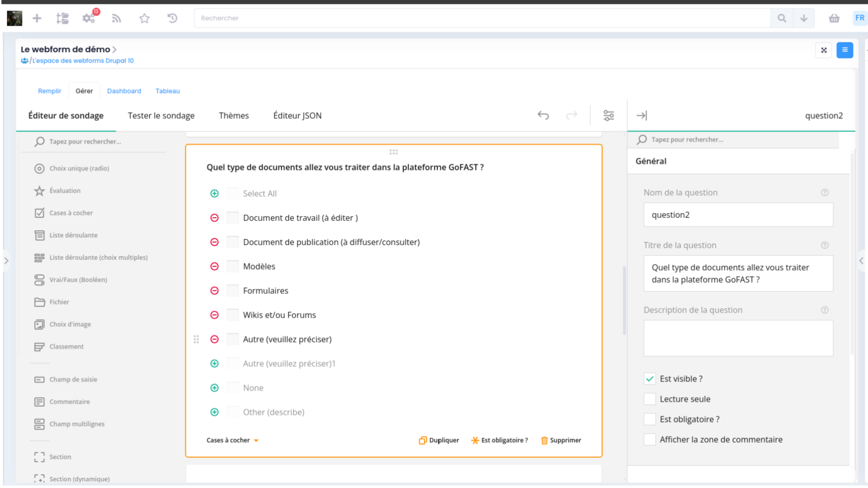
Task: Click the Nom de la question field
Action: click(x=738, y=215)
